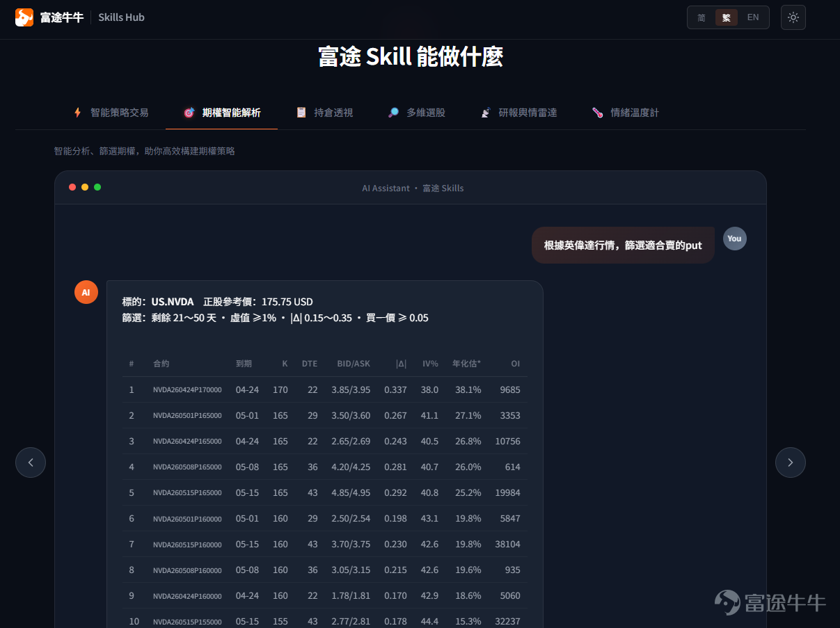Switch language to EN
This screenshot has height=628, width=840.
(753, 17)
